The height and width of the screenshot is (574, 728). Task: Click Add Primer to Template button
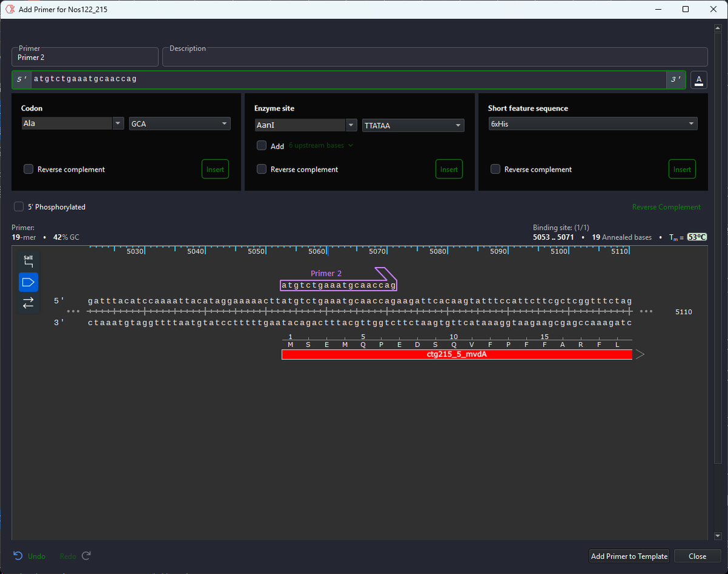(x=629, y=556)
